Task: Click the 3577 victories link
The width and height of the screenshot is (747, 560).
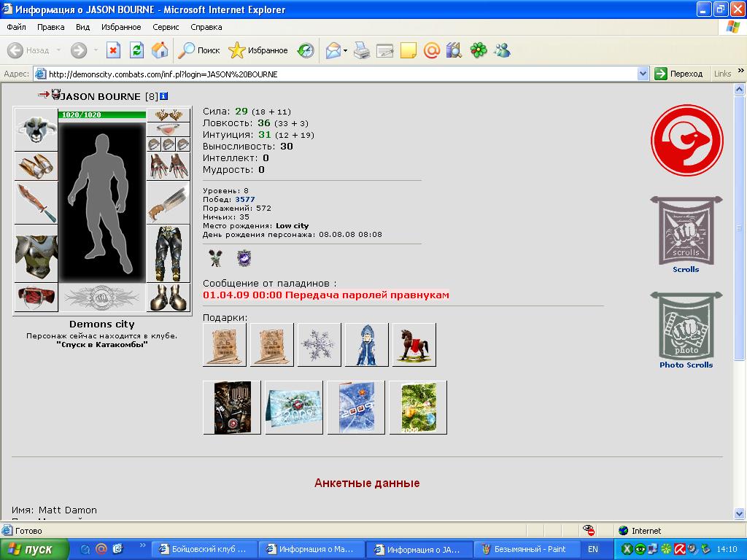Action: (x=245, y=200)
